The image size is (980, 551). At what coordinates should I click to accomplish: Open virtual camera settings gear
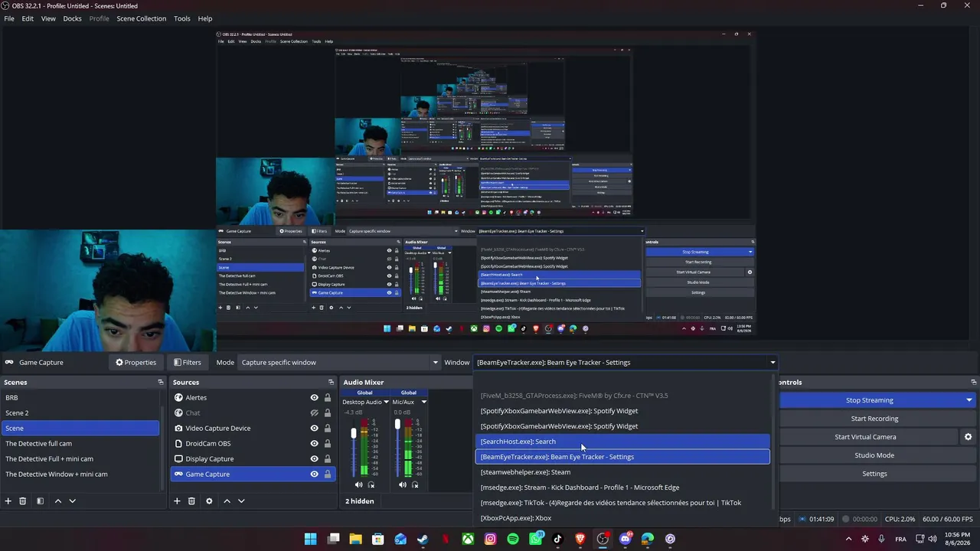pyautogui.click(x=968, y=437)
